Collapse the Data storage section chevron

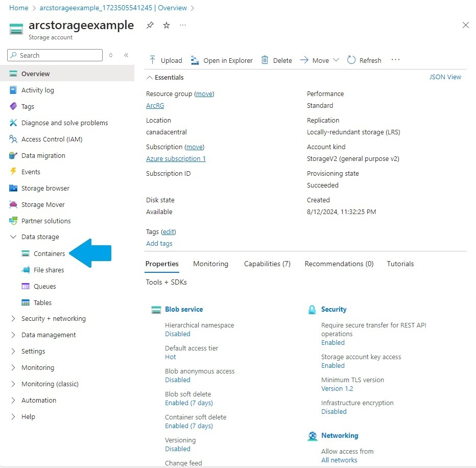[x=13, y=237]
